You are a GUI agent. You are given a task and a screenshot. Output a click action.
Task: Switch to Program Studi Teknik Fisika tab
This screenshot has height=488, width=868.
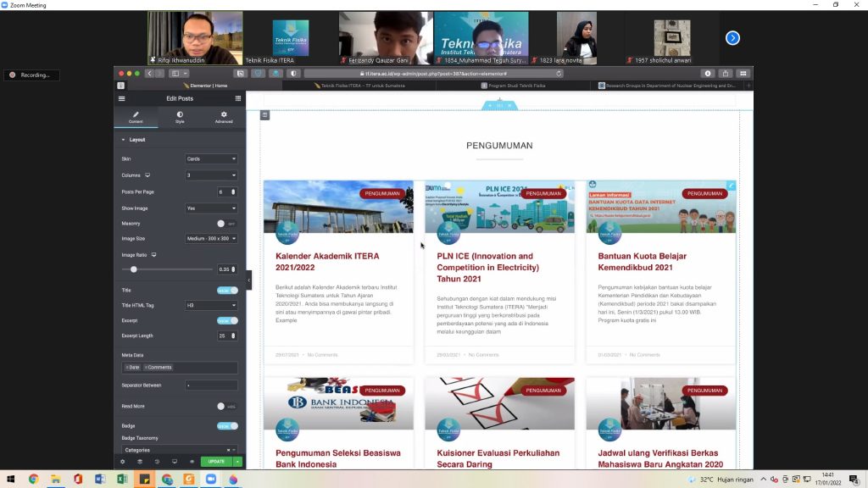point(514,86)
